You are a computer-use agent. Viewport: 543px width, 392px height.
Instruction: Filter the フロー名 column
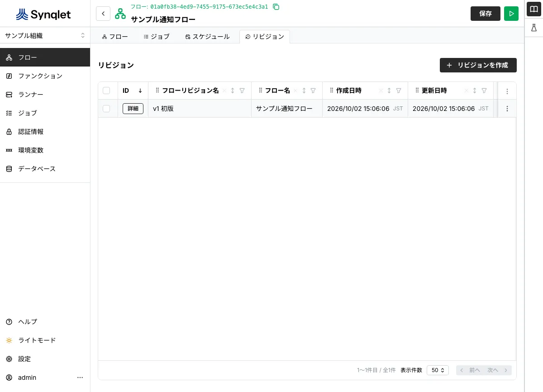[313, 91]
